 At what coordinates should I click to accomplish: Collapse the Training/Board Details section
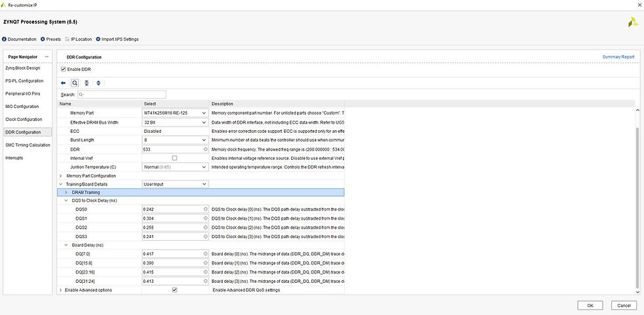coord(60,184)
